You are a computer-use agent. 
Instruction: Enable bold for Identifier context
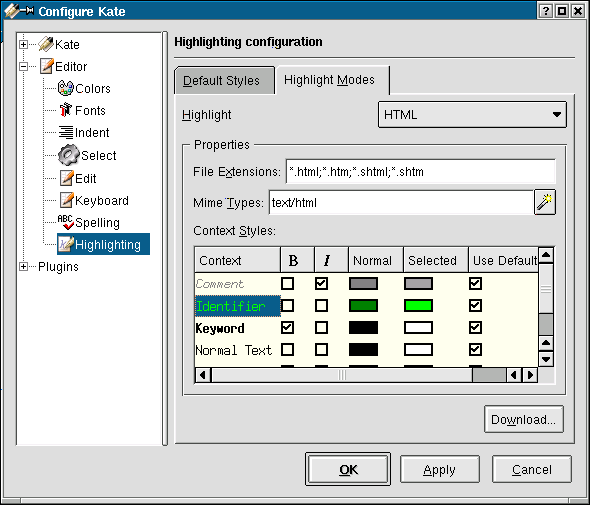tap(287, 306)
